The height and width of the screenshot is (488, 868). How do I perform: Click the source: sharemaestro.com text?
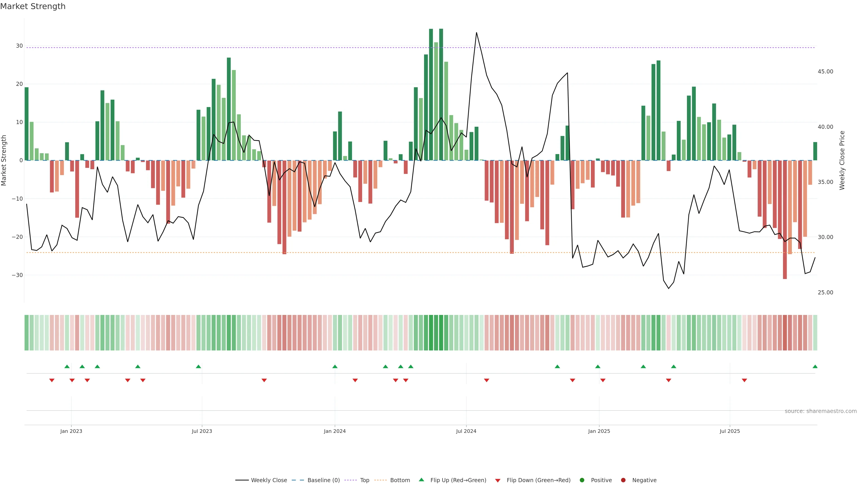[x=821, y=411]
